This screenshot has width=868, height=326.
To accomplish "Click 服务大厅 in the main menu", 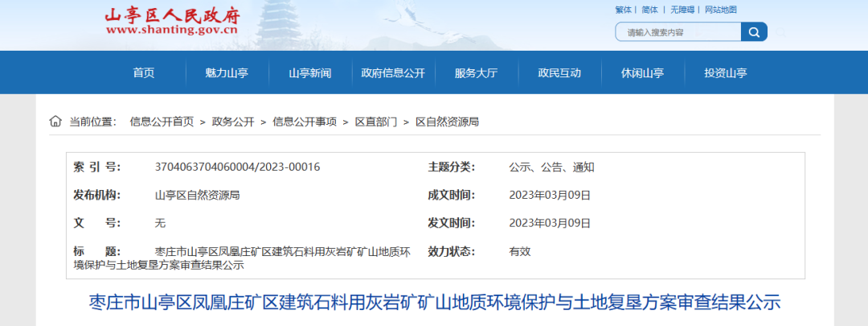I will (476, 73).
